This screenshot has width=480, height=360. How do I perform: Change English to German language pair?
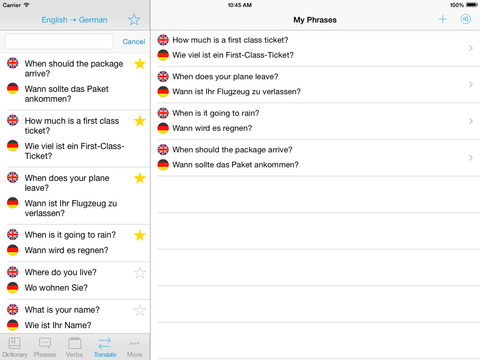coord(74,20)
